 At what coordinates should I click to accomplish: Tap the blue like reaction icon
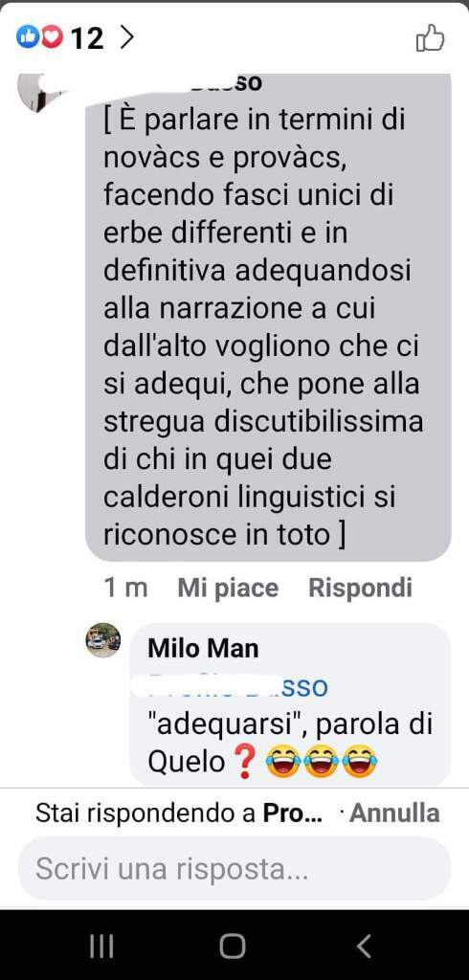[28, 37]
